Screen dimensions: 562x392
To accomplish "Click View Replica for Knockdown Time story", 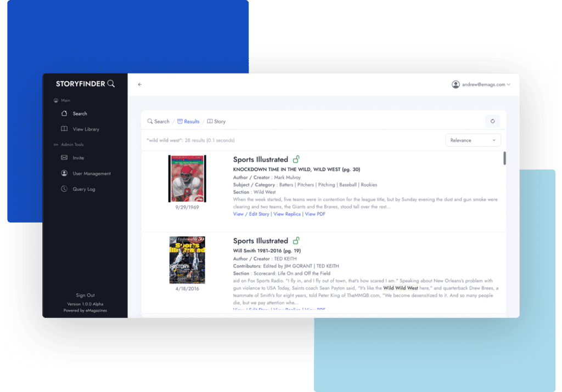I will click(x=287, y=214).
